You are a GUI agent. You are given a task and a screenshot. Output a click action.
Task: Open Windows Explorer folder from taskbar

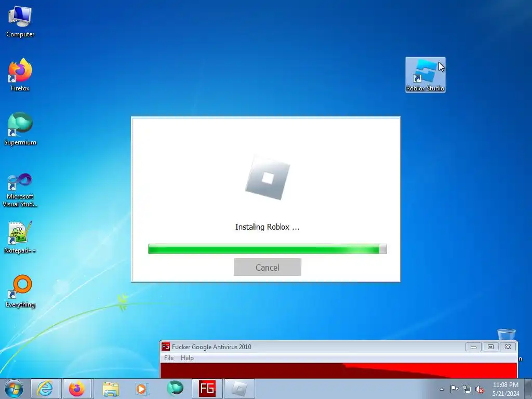110,389
